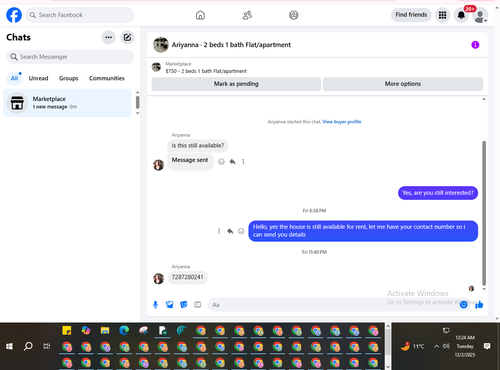Click the Marketplace storefront icon in chat list
The image size is (500, 370).
(17, 103)
